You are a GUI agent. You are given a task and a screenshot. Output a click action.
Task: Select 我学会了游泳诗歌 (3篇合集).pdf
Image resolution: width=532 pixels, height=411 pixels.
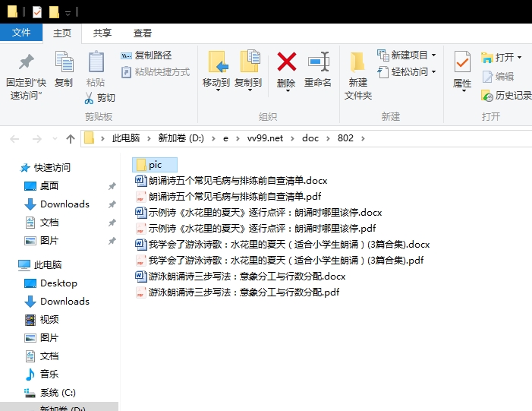click(279, 261)
